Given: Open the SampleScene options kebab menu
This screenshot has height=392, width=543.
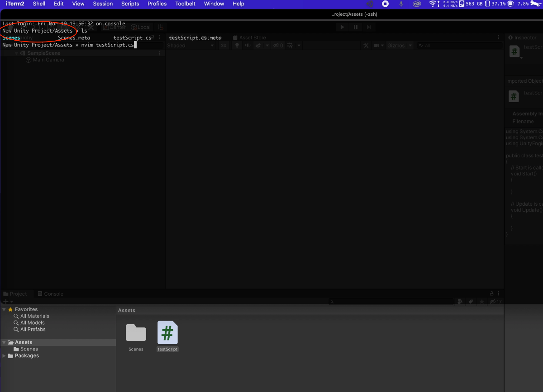Looking at the screenshot, I should pos(159,53).
